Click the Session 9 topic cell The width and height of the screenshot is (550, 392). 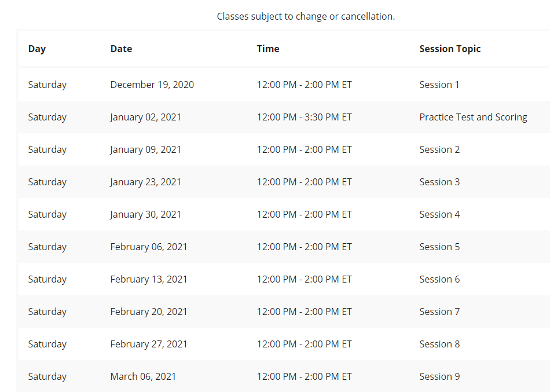(x=439, y=376)
